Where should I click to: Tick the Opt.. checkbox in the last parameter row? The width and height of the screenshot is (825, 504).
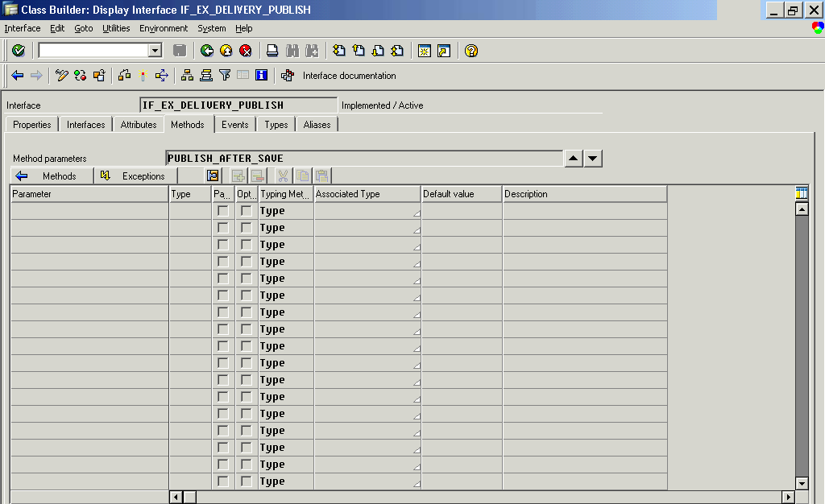pyautogui.click(x=247, y=481)
